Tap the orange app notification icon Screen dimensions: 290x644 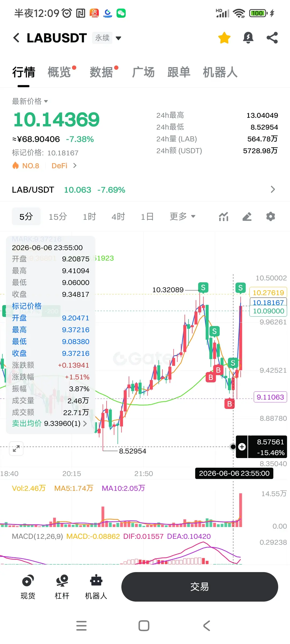pos(94,13)
